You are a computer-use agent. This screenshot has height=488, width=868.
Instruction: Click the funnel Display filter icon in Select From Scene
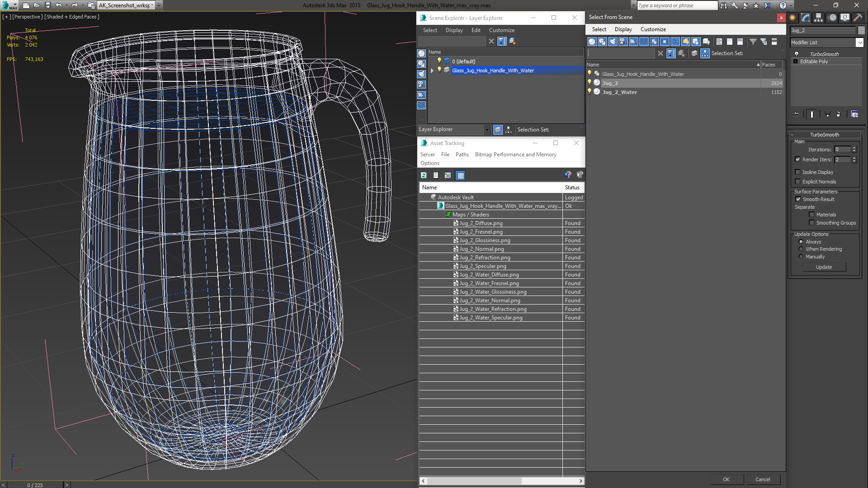[753, 42]
